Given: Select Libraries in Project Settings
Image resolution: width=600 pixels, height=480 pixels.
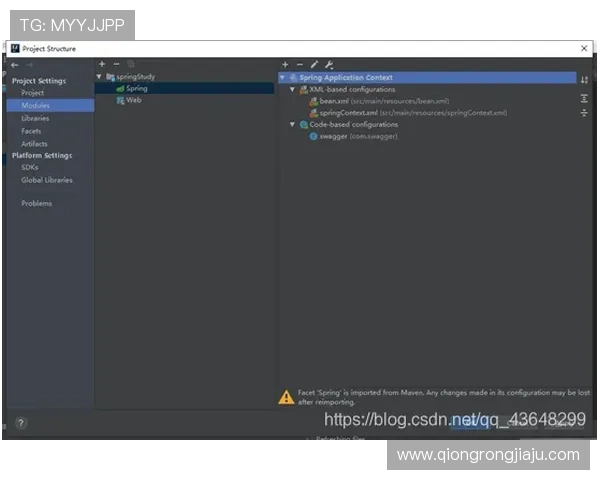Looking at the screenshot, I should click(x=35, y=118).
